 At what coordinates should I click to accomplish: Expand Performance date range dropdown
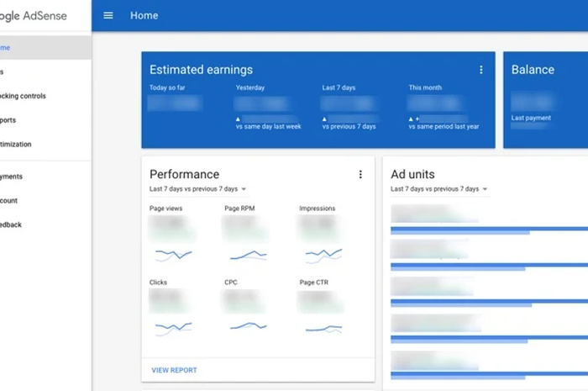point(197,188)
